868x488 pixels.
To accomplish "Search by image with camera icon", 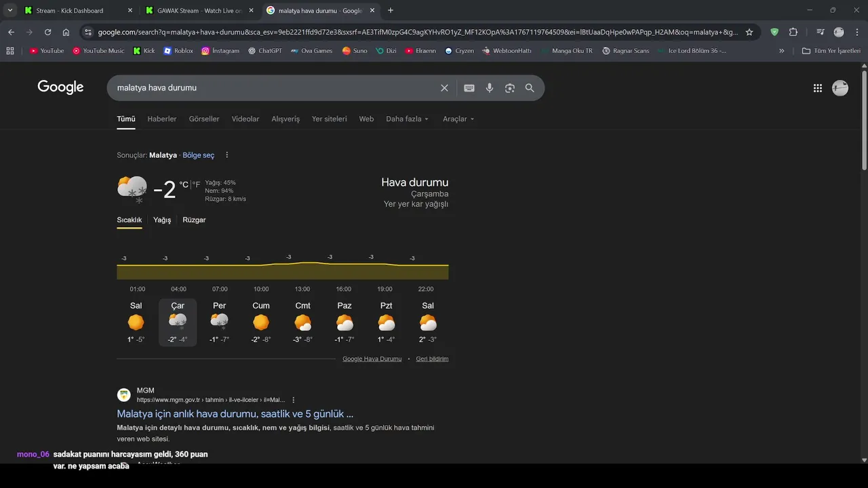I will (x=510, y=88).
